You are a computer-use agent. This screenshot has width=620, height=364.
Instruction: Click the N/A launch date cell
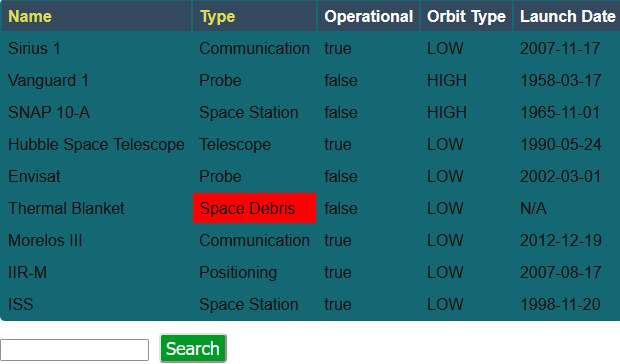pyautogui.click(x=567, y=208)
